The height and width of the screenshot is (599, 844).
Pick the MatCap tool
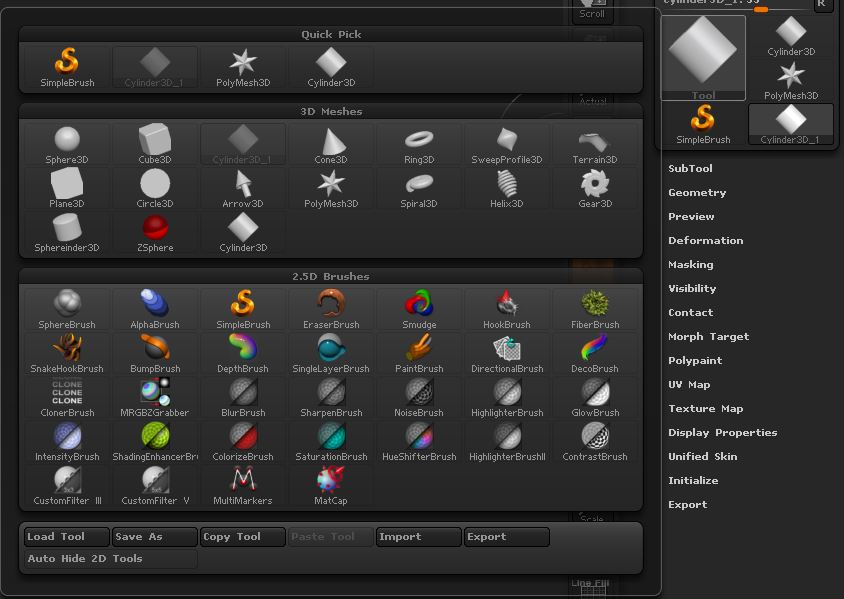331,485
